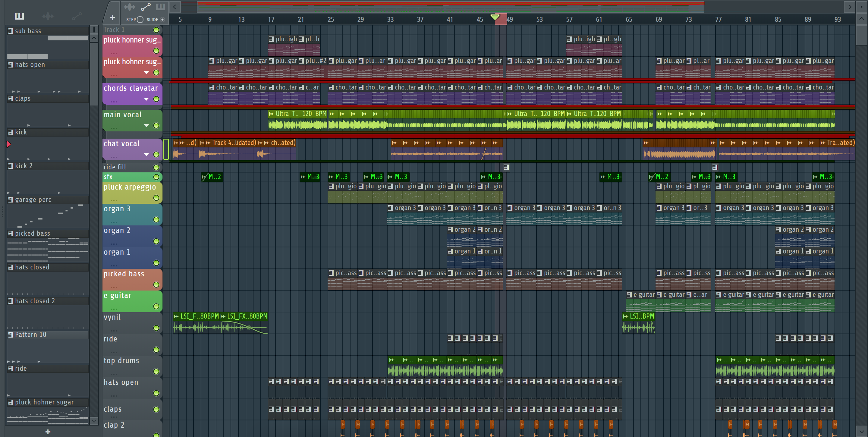Mute the main vocal track
This screenshot has height=437, width=868.
pyautogui.click(x=156, y=126)
